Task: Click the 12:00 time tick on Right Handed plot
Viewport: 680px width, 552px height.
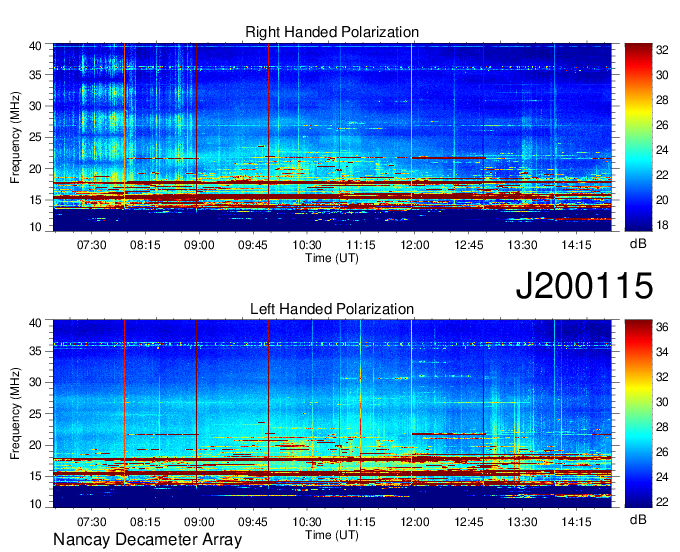Action: (x=415, y=245)
